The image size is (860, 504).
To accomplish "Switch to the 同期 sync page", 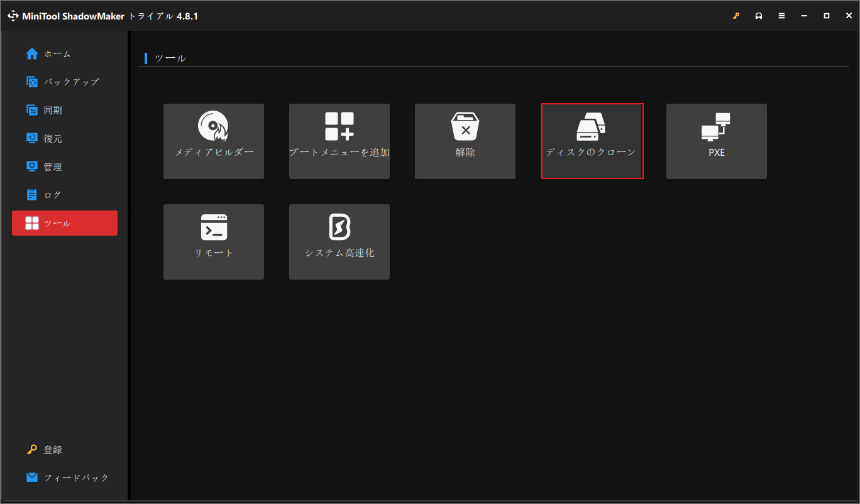I will point(65,111).
